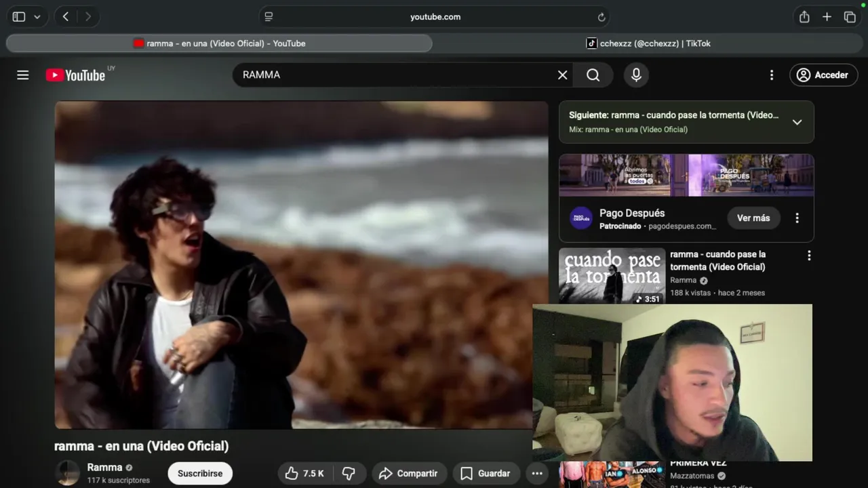Image resolution: width=868 pixels, height=488 pixels.
Task: Open the Ramma channel avatar below the video
Action: (67, 473)
